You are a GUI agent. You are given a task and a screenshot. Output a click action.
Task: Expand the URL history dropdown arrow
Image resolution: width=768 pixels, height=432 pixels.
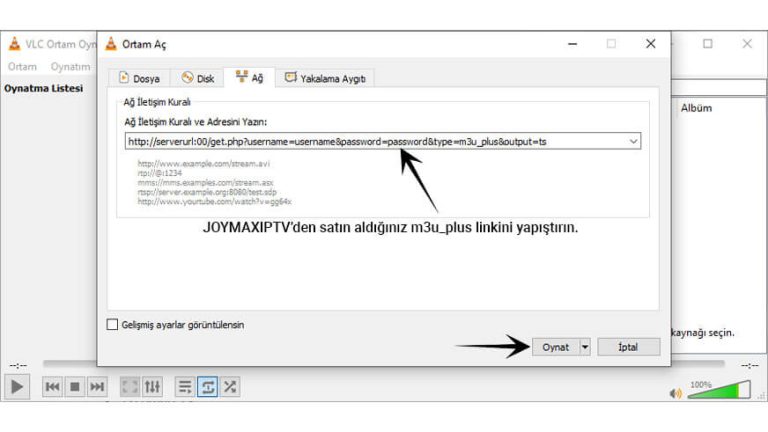[x=633, y=142]
